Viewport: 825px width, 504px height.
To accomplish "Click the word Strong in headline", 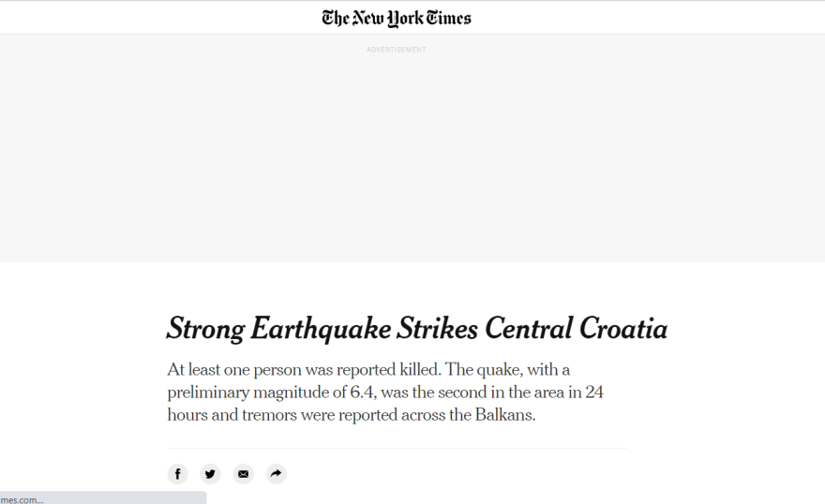I will click(x=204, y=329).
